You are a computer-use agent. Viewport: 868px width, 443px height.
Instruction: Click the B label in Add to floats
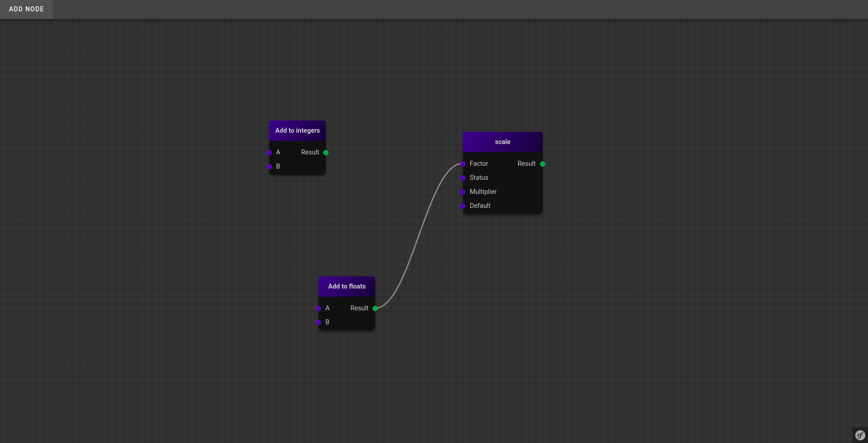[x=327, y=322]
